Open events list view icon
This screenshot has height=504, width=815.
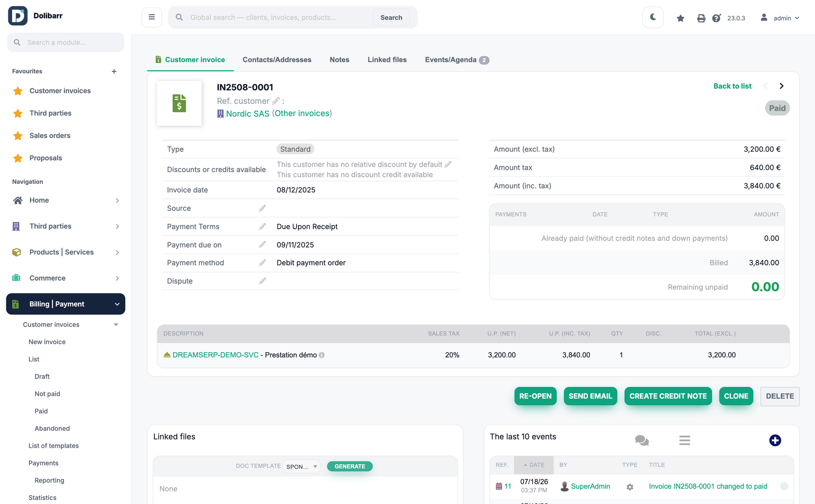[685, 440]
